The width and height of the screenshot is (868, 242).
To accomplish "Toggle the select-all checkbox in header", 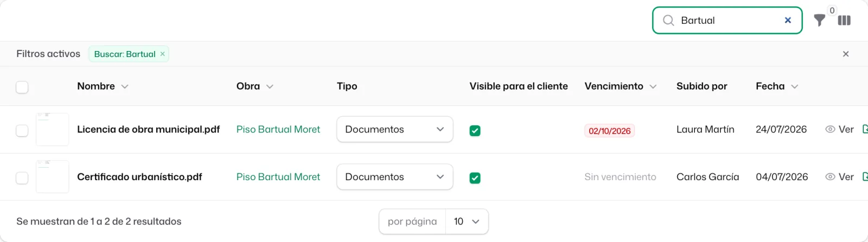I will tap(22, 87).
